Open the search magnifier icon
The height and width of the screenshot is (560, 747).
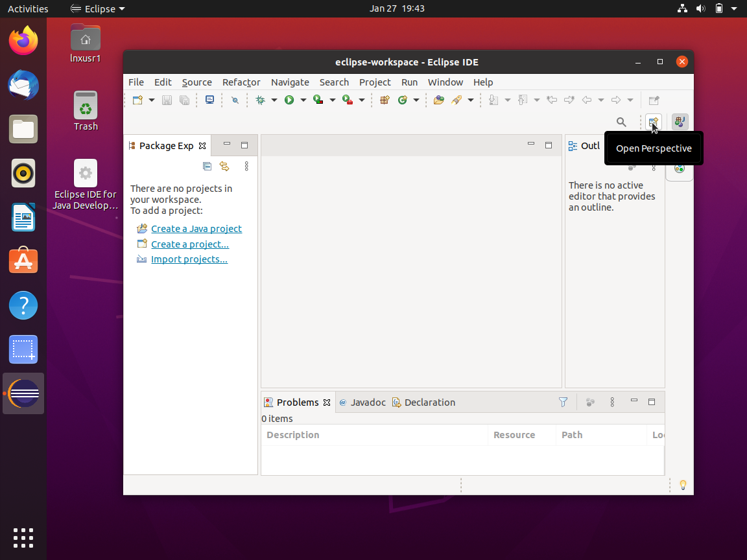click(621, 122)
